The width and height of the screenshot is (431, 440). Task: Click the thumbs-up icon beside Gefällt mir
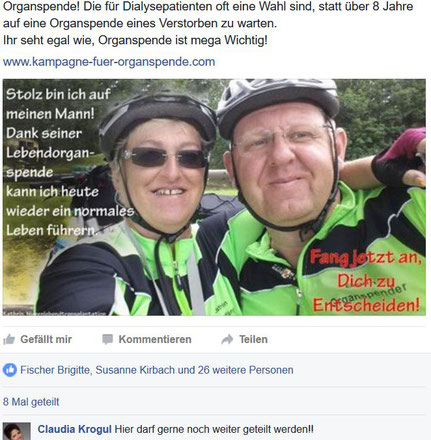9,339
